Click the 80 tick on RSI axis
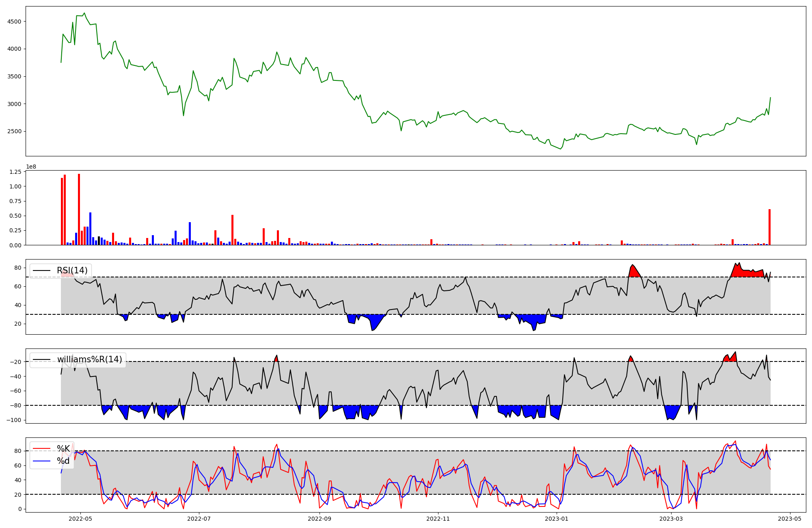The image size is (812, 528). (x=17, y=268)
